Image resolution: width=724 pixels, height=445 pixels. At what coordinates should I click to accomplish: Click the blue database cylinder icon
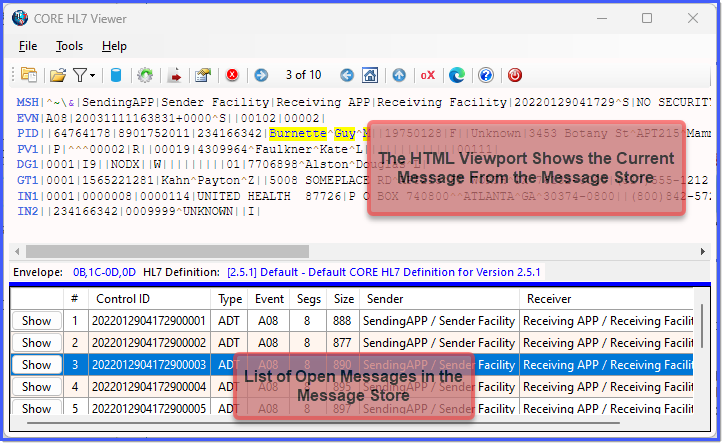[x=116, y=75]
